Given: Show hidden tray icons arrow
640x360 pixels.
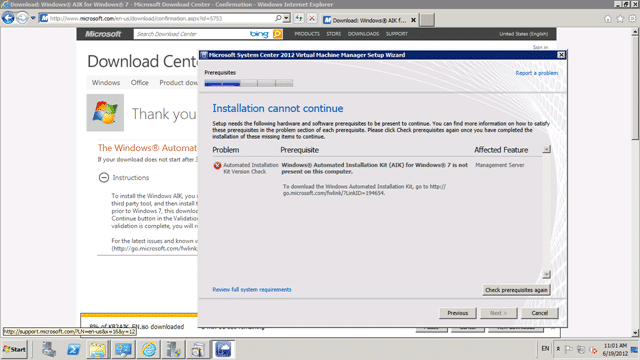Looking at the screenshot, I should tap(558, 349).
